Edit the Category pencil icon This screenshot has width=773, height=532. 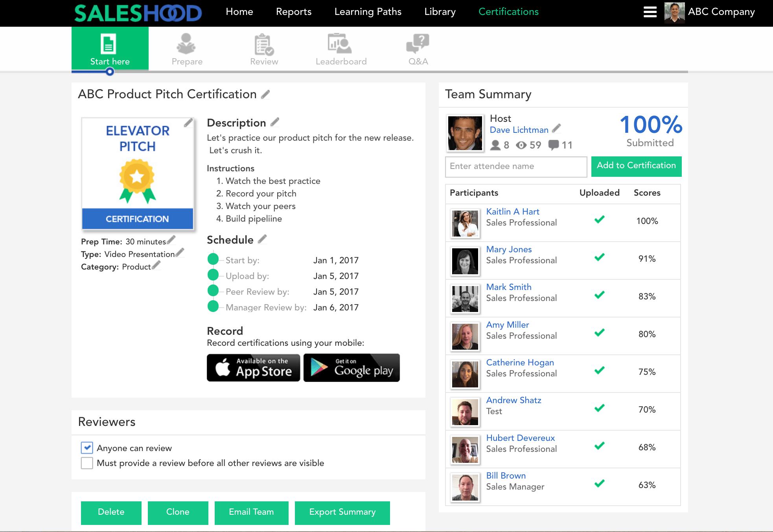(x=156, y=265)
